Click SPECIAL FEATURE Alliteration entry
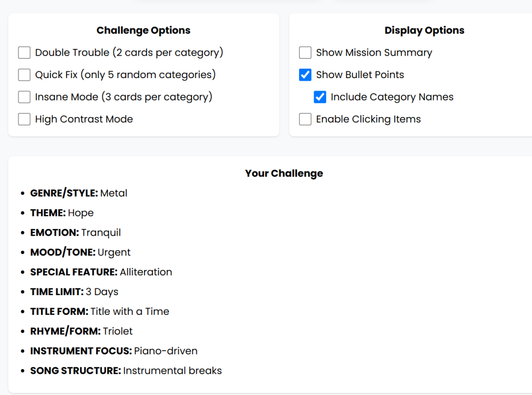 pyautogui.click(x=101, y=272)
